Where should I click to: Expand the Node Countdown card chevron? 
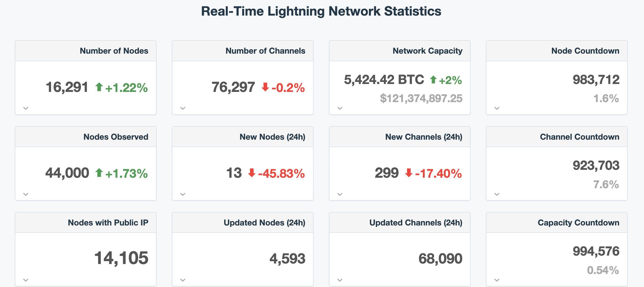[x=497, y=108]
